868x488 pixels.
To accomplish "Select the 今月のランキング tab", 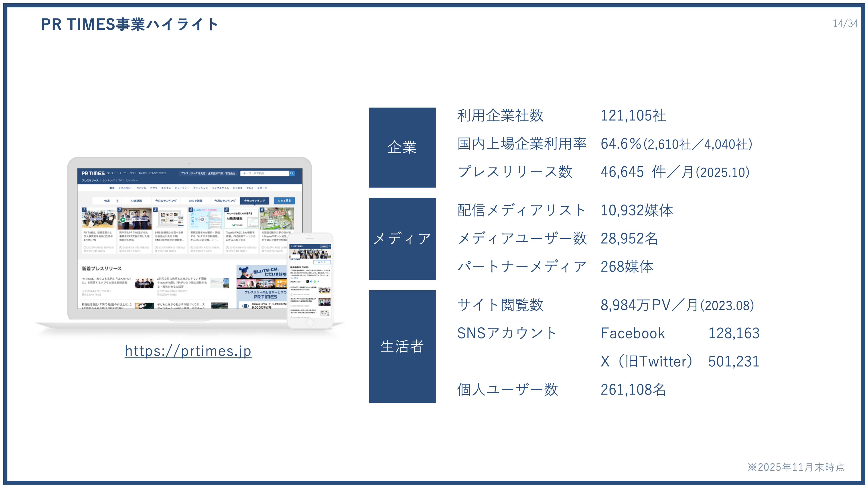I will [x=254, y=201].
